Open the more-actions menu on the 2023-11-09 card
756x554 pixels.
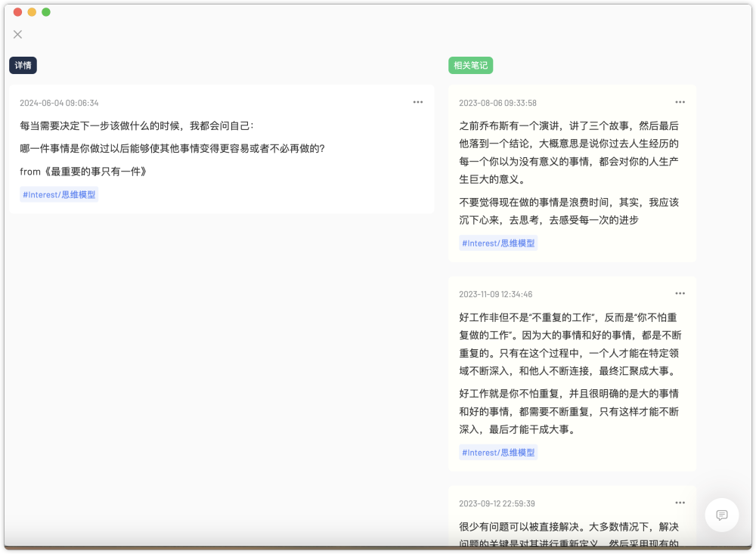pyautogui.click(x=680, y=293)
